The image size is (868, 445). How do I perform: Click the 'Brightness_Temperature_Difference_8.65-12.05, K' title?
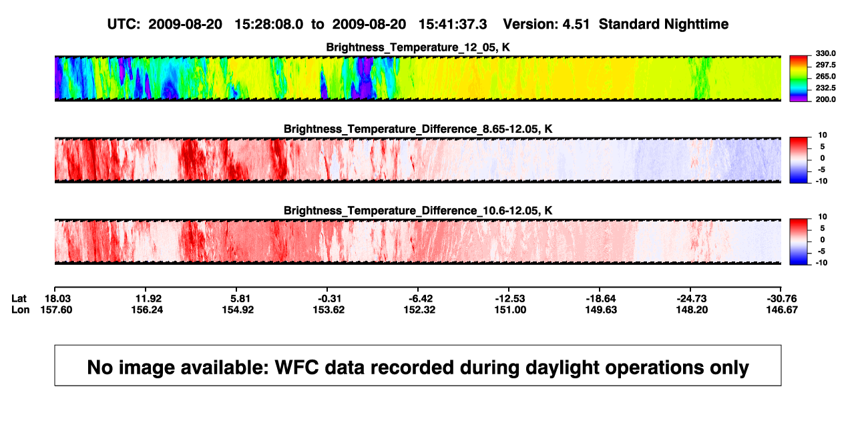pos(418,129)
